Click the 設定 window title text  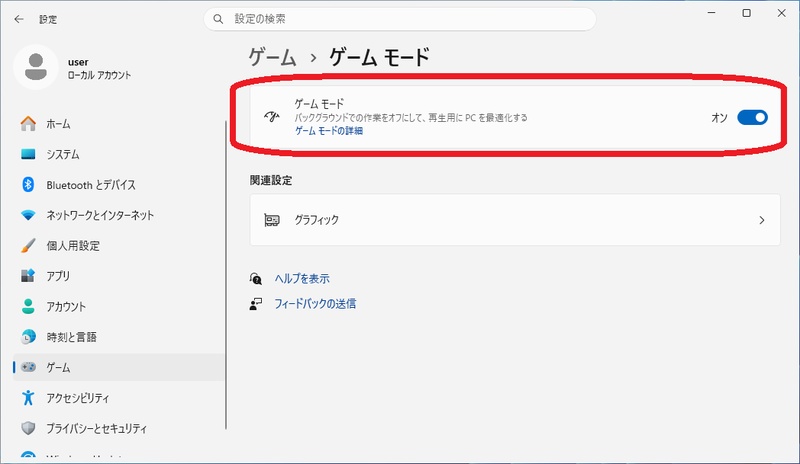click(x=48, y=19)
